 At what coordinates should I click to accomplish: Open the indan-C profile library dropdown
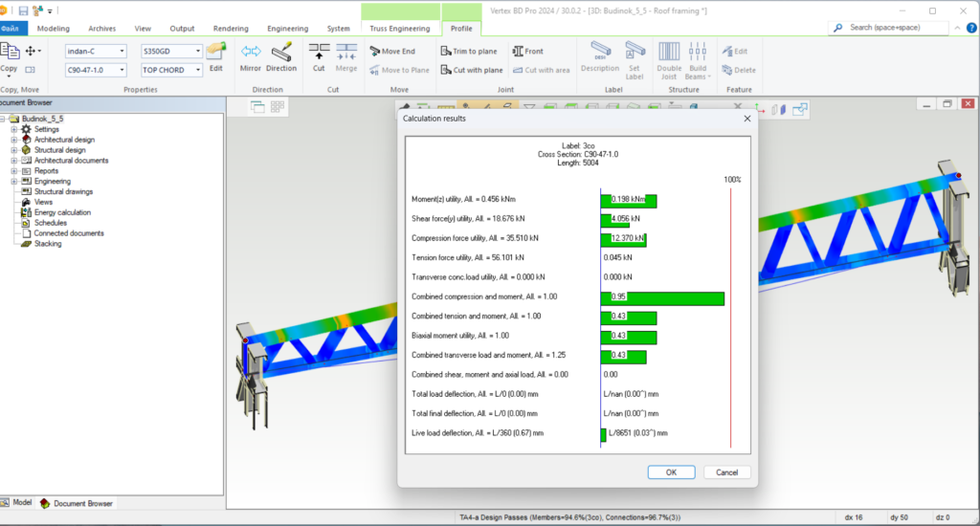(x=122, y=52)
